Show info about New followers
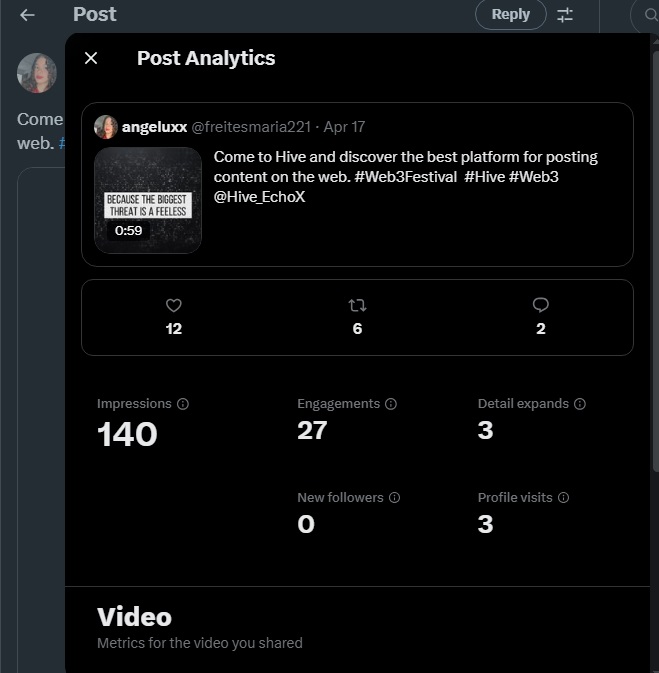Screen dimensions: 659x673 point(394,497)
